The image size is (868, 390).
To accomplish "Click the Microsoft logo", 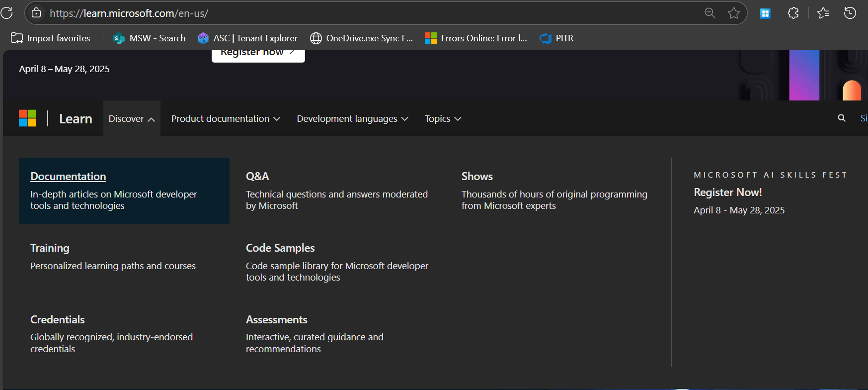I will tap(27, 118).
